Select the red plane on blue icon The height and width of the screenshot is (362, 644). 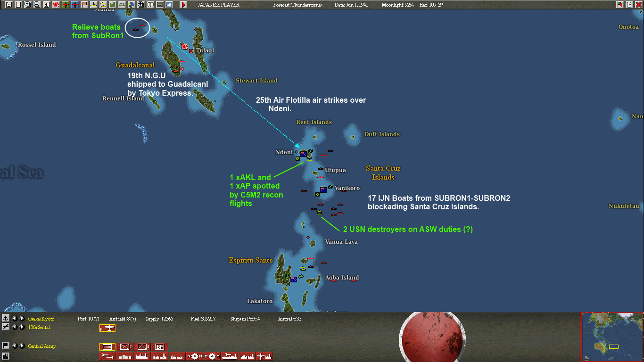point(75,5)
